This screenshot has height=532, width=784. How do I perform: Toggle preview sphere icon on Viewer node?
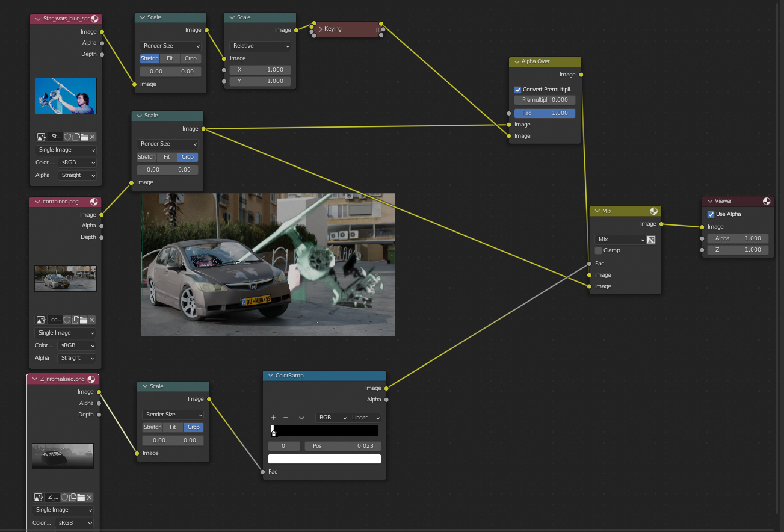(767, 201)
